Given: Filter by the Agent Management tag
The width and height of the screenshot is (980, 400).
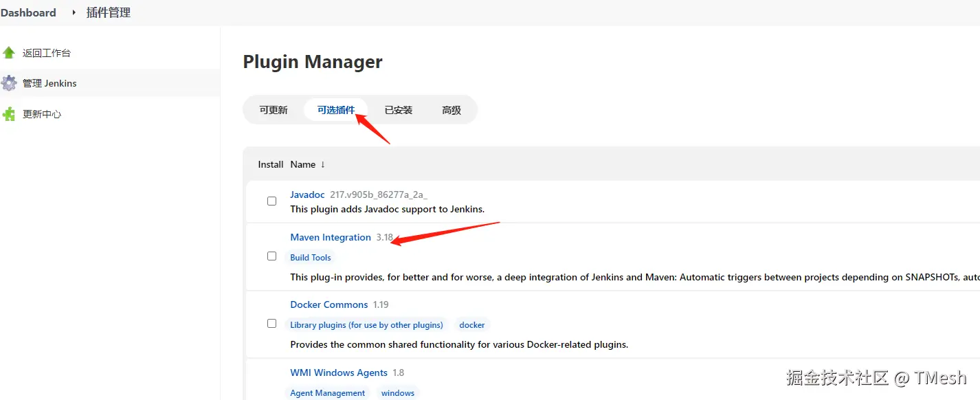Looking at the screenshot, I should (x=327, y=393).
